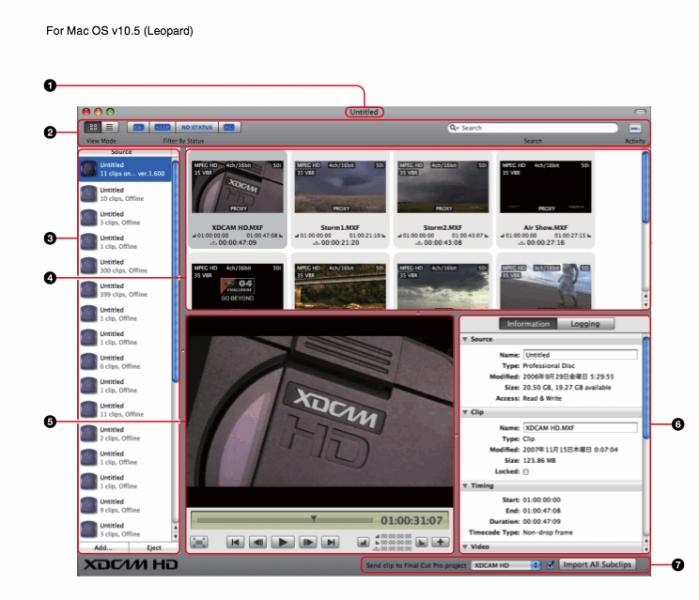
Task: Play the clip preview
Action: click(x=283, y=542)
